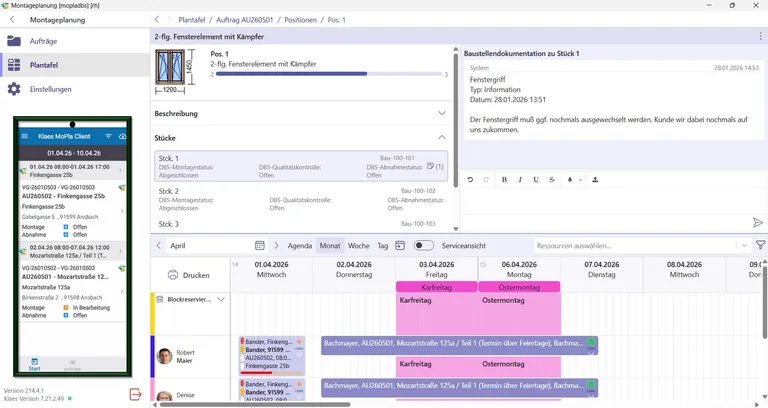The width and height of the screenshot is (768, 408).
Task: Expand the Blockreservierung row chevron
Action: 222,299
